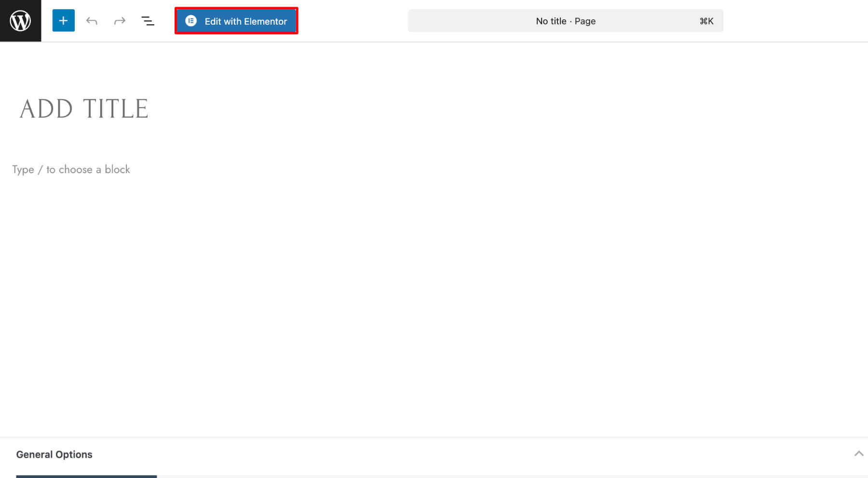This screenshot has width=868, height=478.
Task: Click the Add Title heading field
Action: click(x=83, y=108)
